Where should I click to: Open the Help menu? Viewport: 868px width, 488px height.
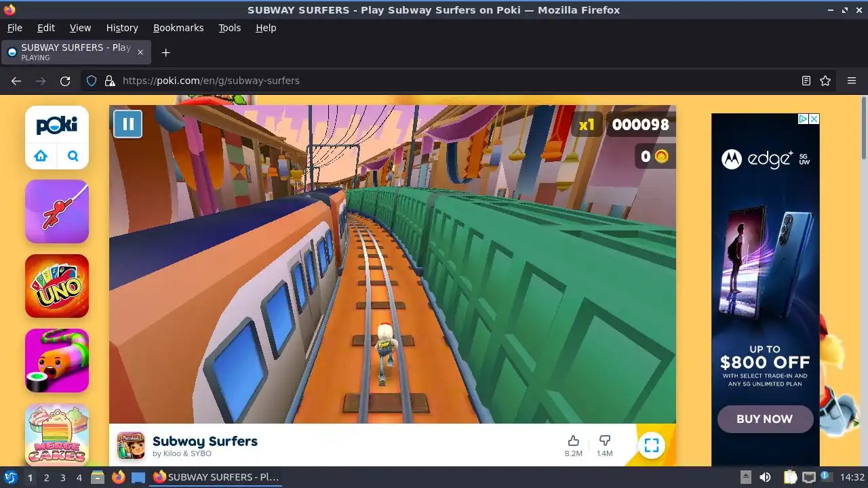[x=266, y=28]
